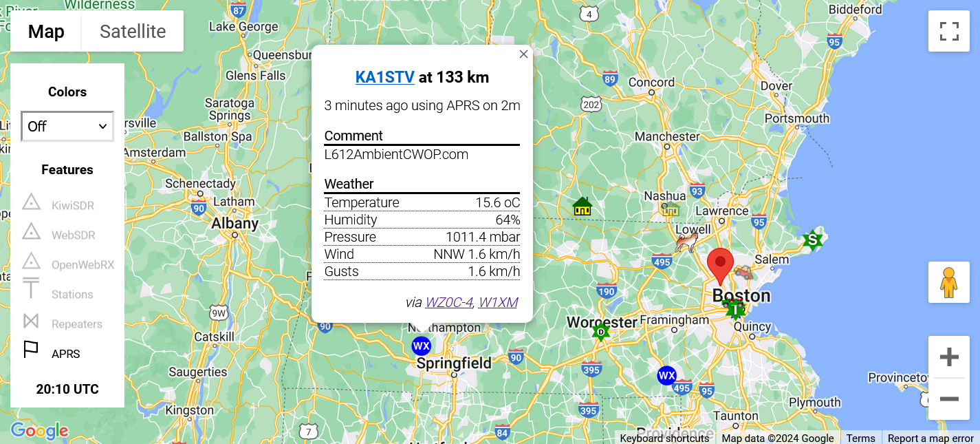Image resolution: width=980 pixels, height=444 pixels.
Task: Open the green S star marker on the coast
Action: point(813,240)
